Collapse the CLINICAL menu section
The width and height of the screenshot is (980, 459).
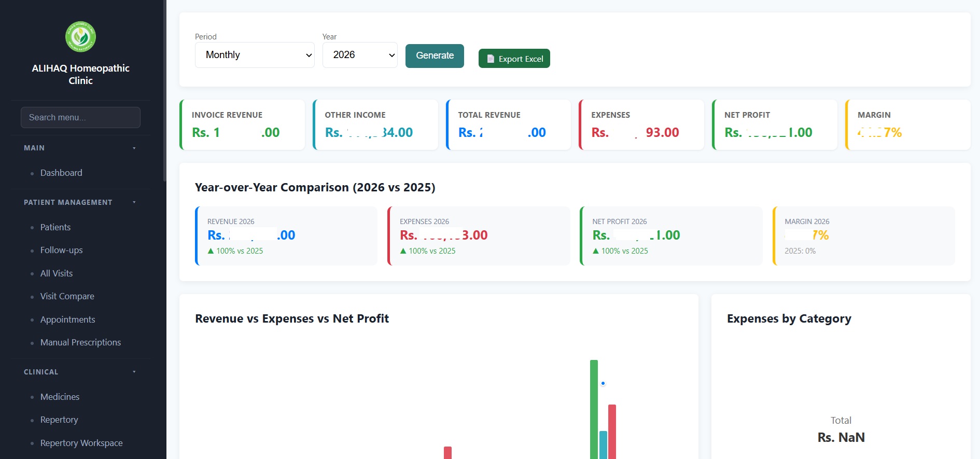80,372
